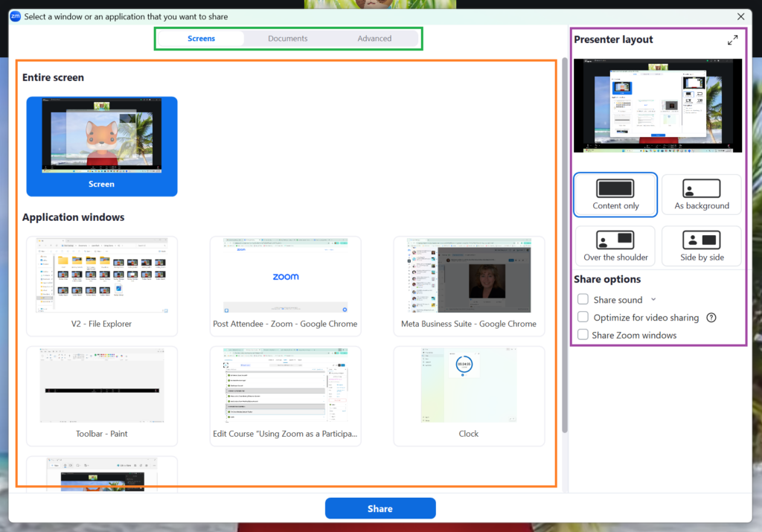The height and width of the screenshot is (532, 762).
Task: Choose the Edit Course Chrome window
Action: (285, 396)
